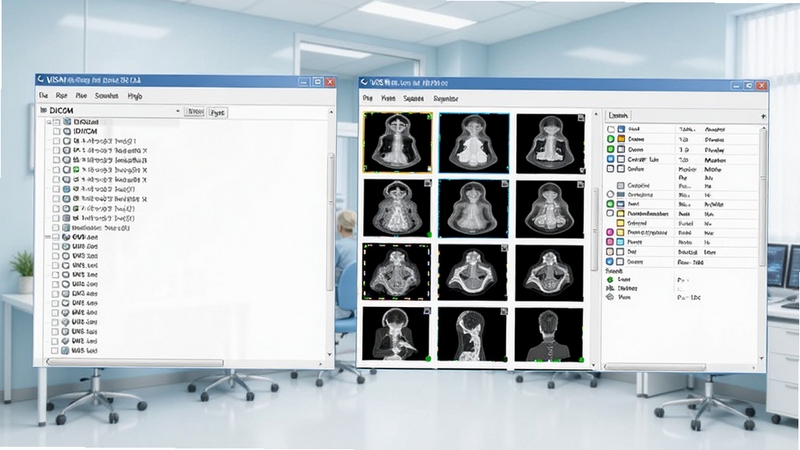Click the folder icon beside the DICOM path

coord(43,110)
